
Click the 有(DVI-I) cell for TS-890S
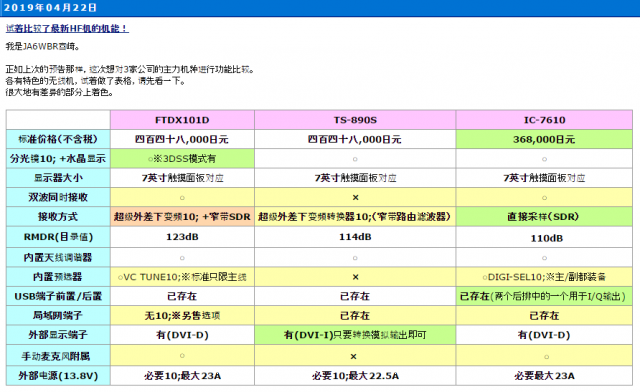coord(355,335)
